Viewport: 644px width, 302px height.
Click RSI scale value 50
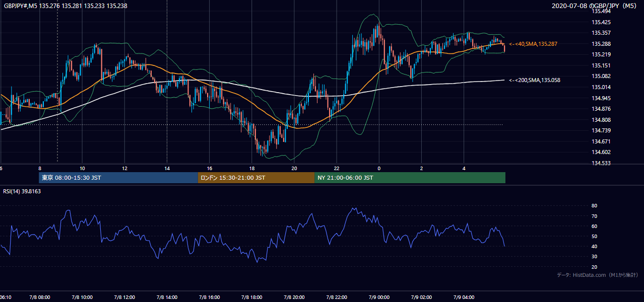tap(595, 236)
